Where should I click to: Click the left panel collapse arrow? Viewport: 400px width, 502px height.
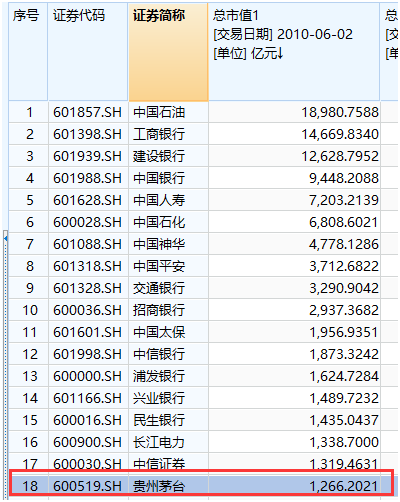pyautogui.click(x=5, y=238)
